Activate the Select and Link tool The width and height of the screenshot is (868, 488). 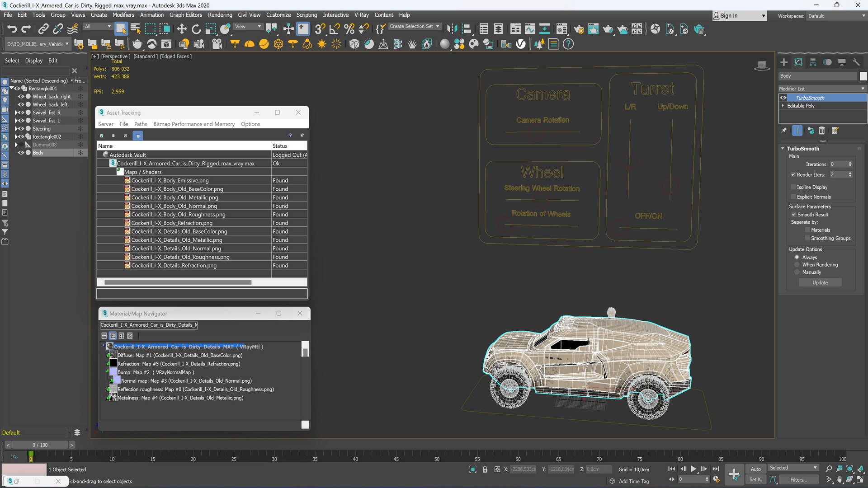click(43, 29)
